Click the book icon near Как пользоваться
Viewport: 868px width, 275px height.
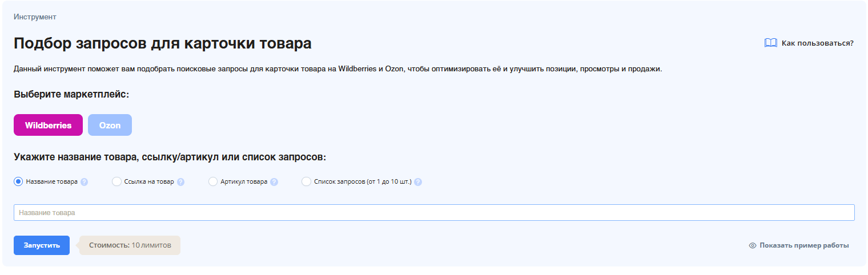770,43
